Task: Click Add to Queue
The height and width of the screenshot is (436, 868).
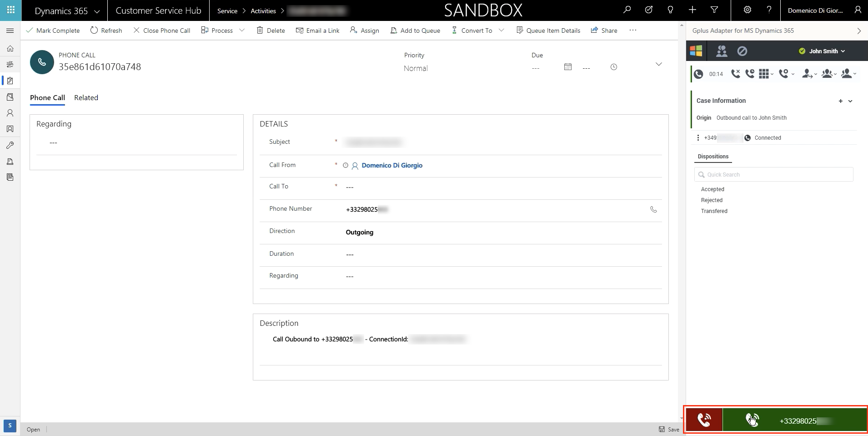Action: pyautogui.click(x=415, y=30)
